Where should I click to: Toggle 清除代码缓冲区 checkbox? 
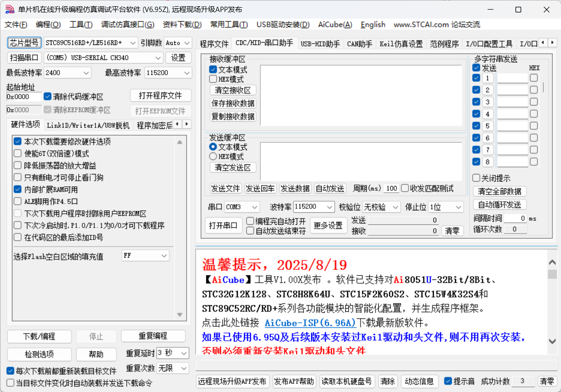(x=47, y=97)
